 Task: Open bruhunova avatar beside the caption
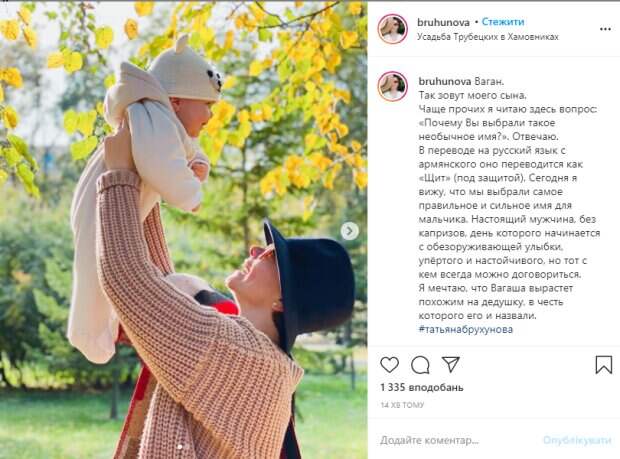tap(392, 87)
